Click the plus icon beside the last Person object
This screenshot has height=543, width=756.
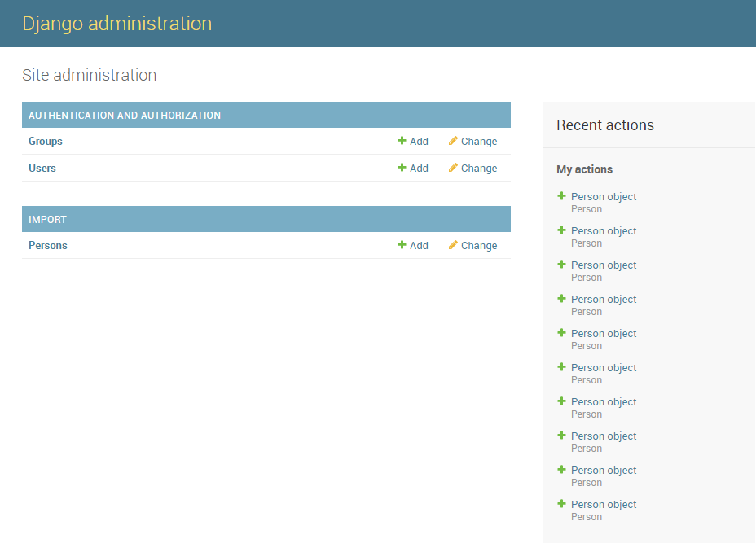click(561, 503)
